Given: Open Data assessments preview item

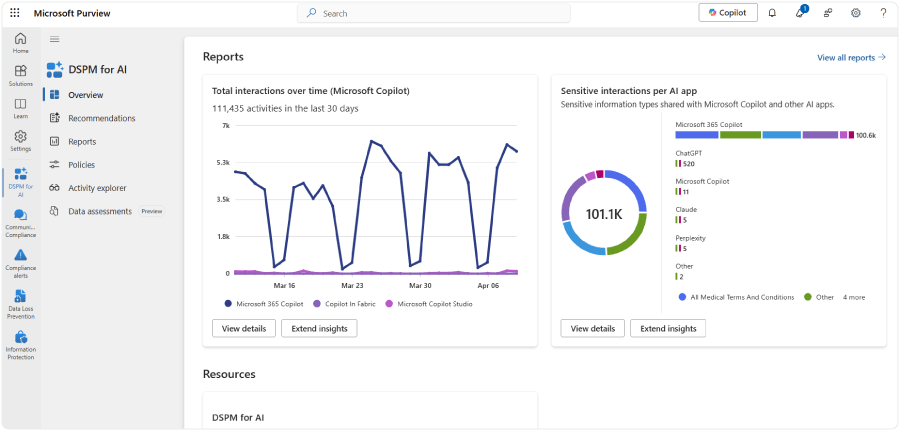Looking at the screenshot, I should 102,211.
